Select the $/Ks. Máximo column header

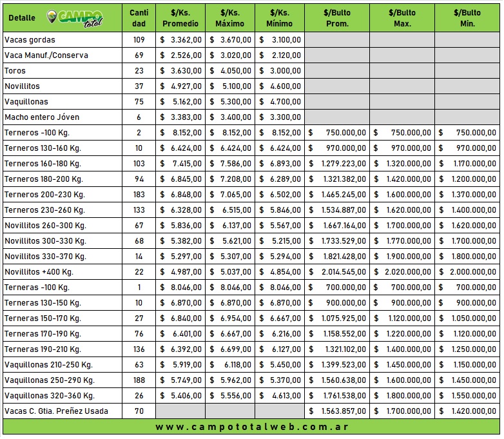tap(230, 18)
